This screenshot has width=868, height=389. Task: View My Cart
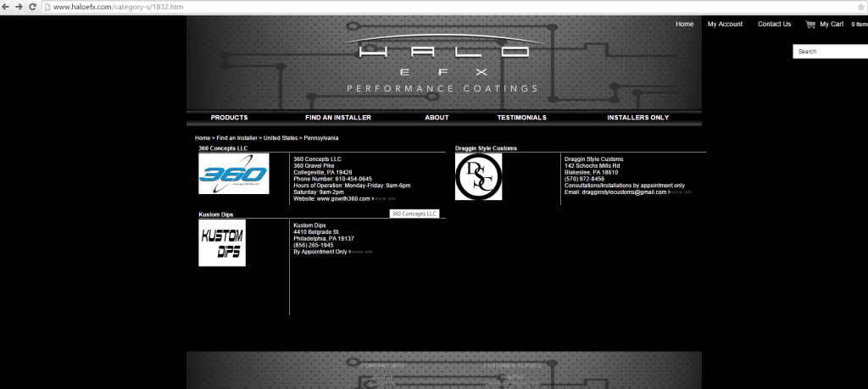point(832,25)
